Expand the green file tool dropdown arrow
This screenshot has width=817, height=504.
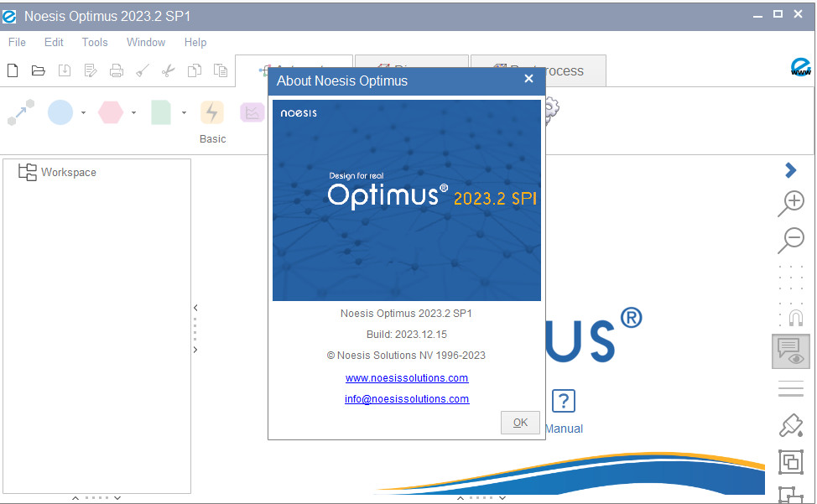click(184, 112)
